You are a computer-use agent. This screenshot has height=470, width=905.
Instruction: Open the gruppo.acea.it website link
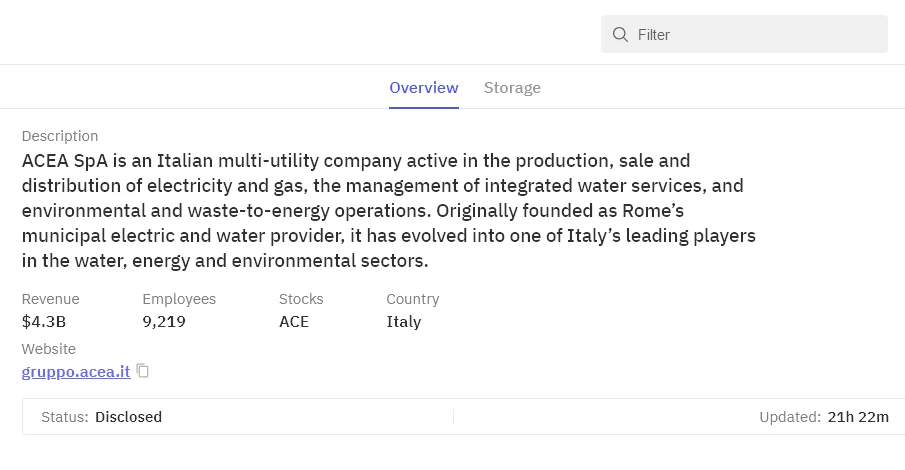(76, 372)
